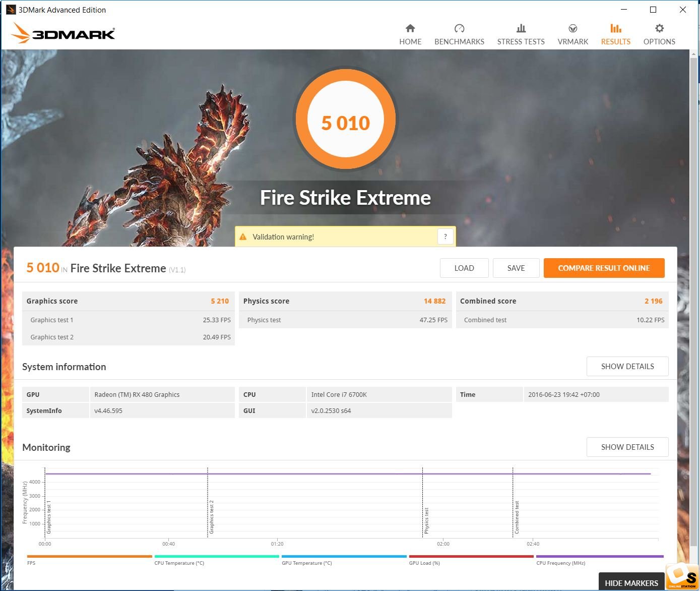Click the SAVE button
700x591 pixels.
(516, 268)
